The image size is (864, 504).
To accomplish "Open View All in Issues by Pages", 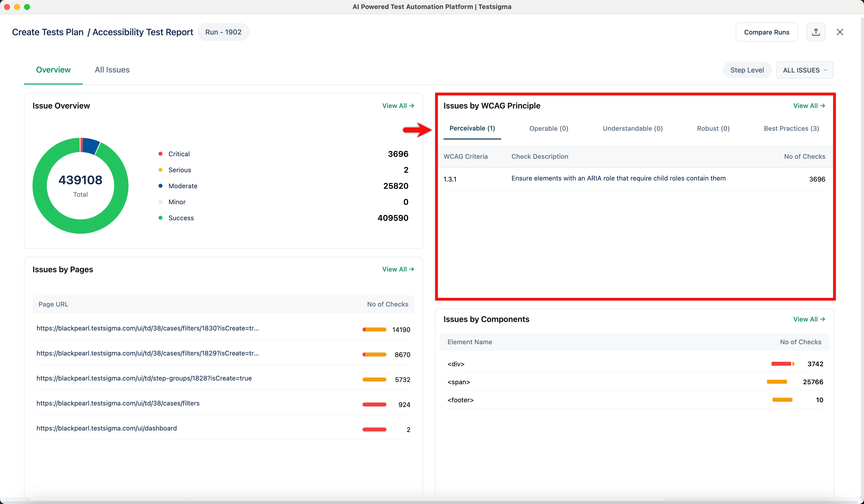I will (398, 269).
